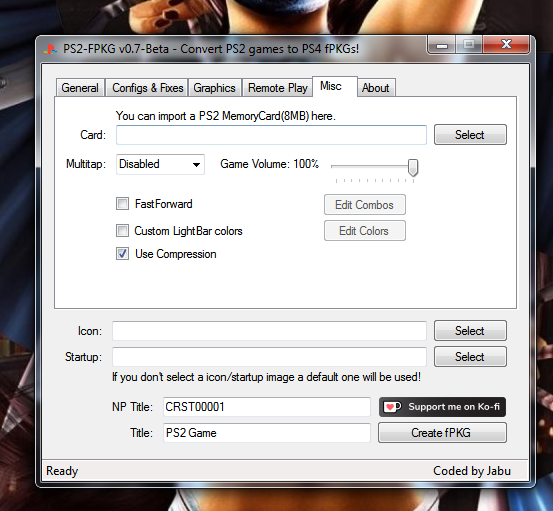
Task: Click the Edit Colors button
Action: [x=365, y=231]
